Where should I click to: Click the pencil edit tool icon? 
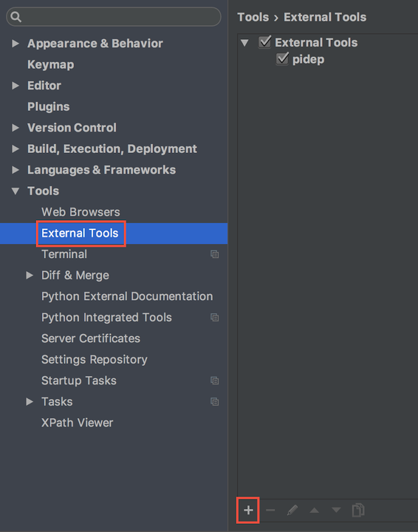coord(292,510)
